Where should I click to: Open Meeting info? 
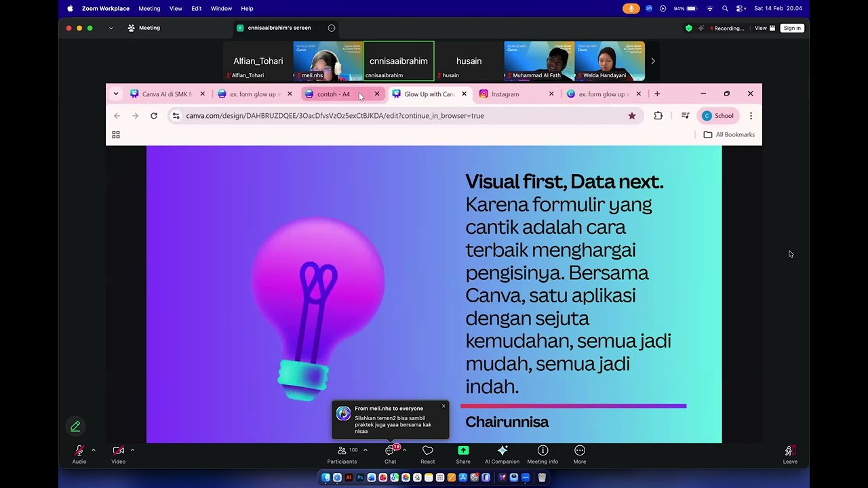tap(542, 454)
